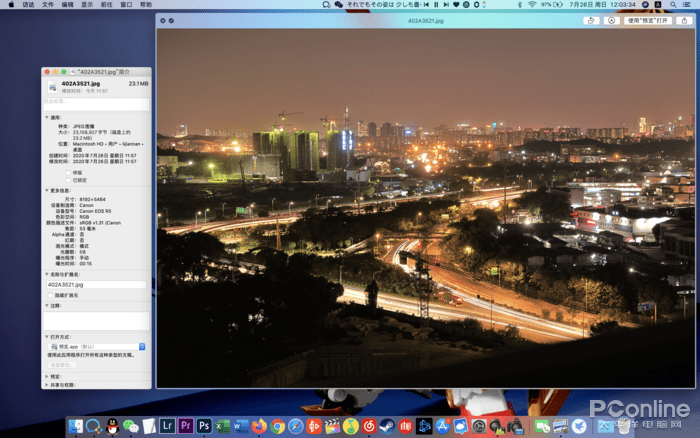Click the filename field showing 402A3521.jpg
The width and height of the screenshot is (700, 438).
[96, 285]
